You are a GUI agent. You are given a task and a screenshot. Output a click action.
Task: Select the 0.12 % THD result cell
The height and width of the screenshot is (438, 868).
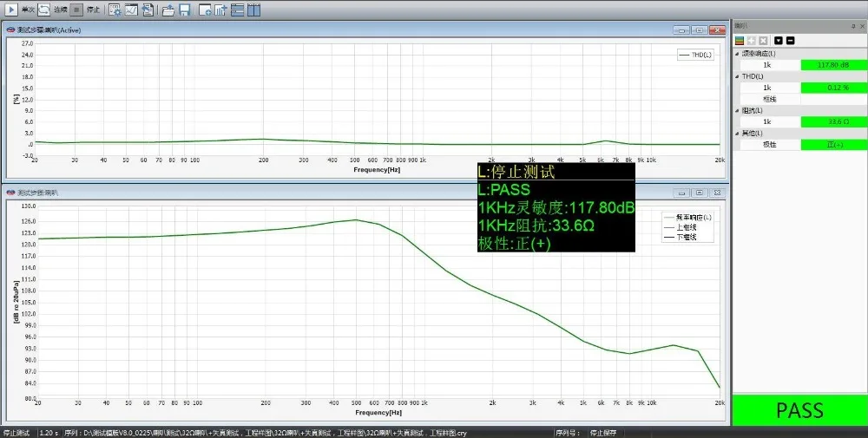[x=833, y=88]
